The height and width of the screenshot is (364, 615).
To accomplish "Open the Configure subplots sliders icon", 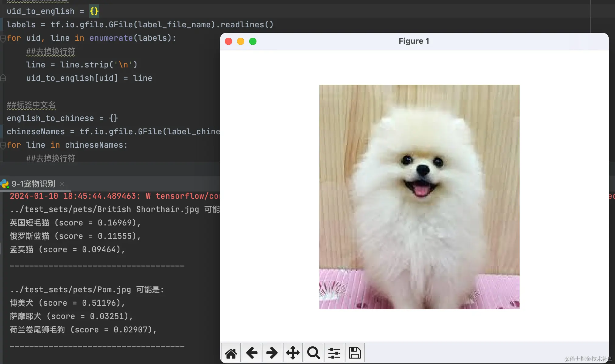I will pos(334,353).
